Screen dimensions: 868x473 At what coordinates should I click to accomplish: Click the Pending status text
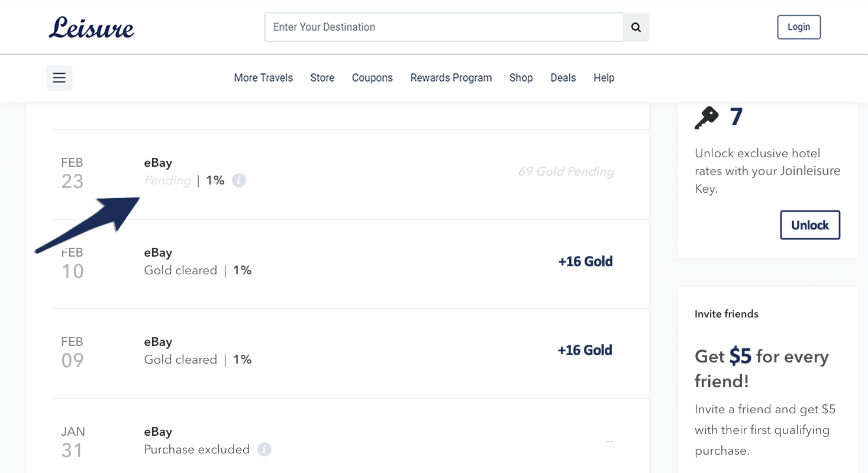pyautogui.click(x=167, y=180)
